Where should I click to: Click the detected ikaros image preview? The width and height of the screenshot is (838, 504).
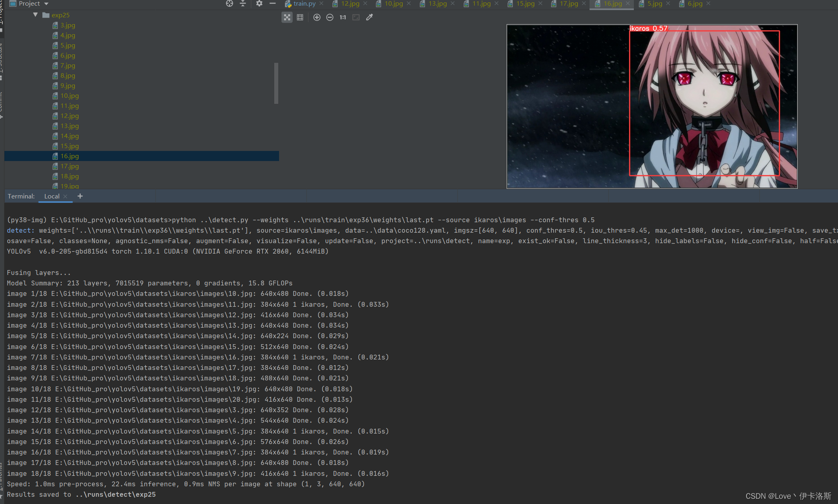pyautogui.click(x=652, y=106)
